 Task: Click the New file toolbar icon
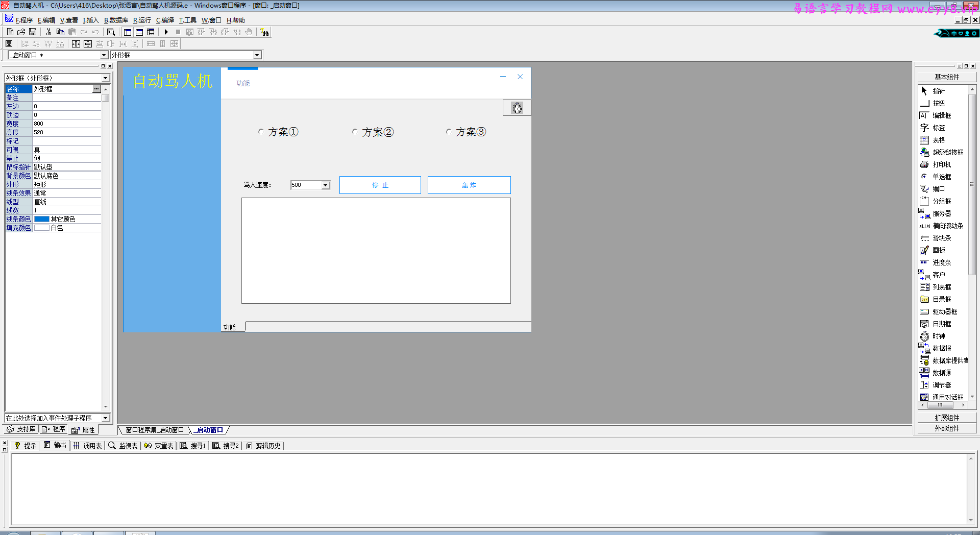click(x=10, y=32)
